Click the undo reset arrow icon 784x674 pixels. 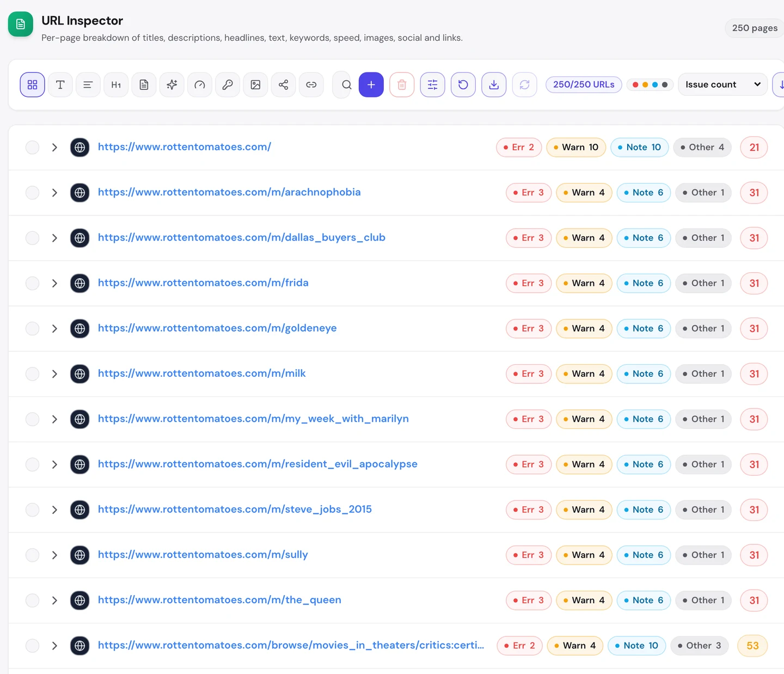coord(463,85)
